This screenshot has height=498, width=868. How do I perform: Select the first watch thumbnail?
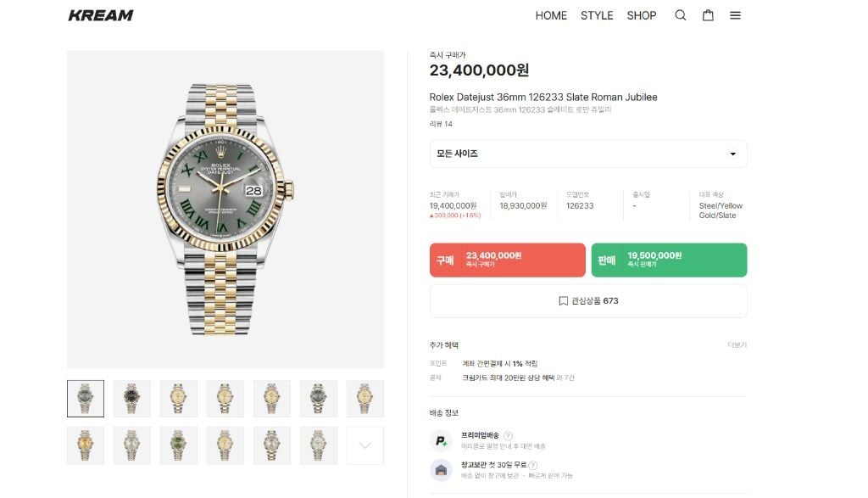(86, 399)
